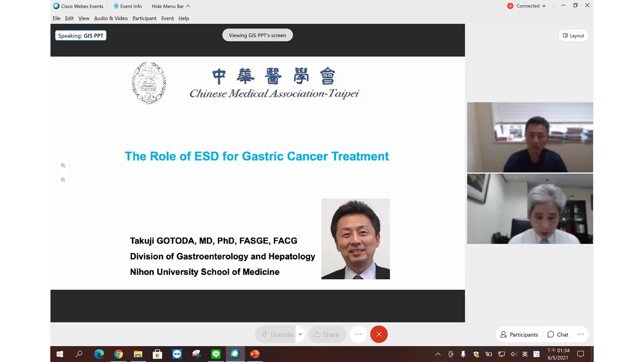Show hidden system tray icons
Image resolution: width=644 pixels, height=362 pixels.
coord(438,354)
